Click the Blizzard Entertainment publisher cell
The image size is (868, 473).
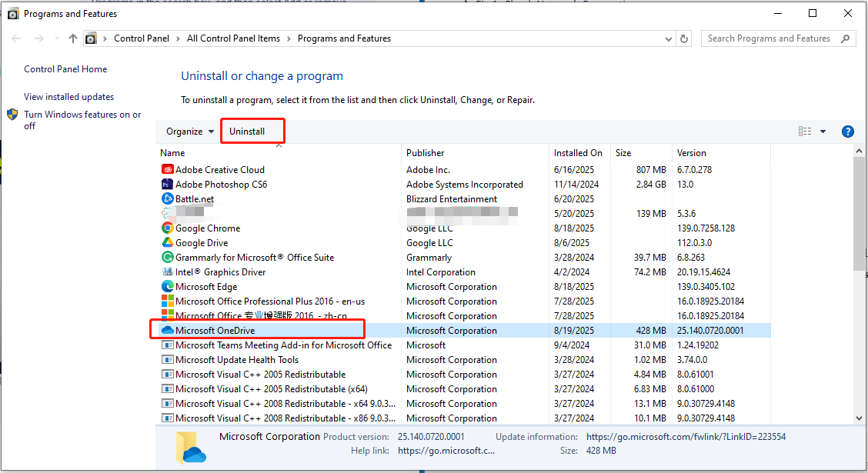point(451,198)
